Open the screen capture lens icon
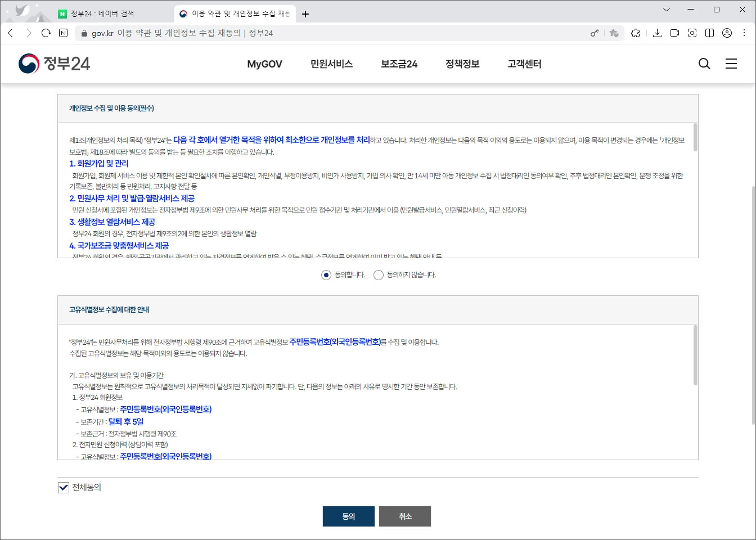This screenshot has height=540, width=756. [692, 33]
